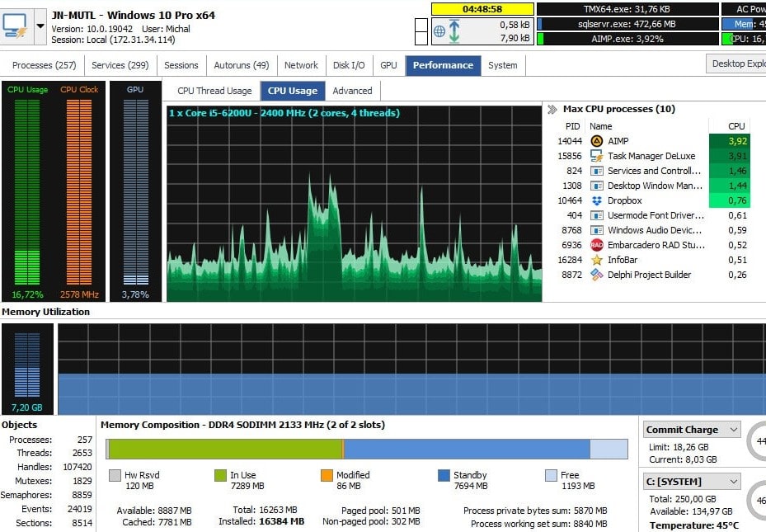This screenshot has width=766, height=532.
Task: Click the light blue Free legend swatch
Action: point(551,475)
